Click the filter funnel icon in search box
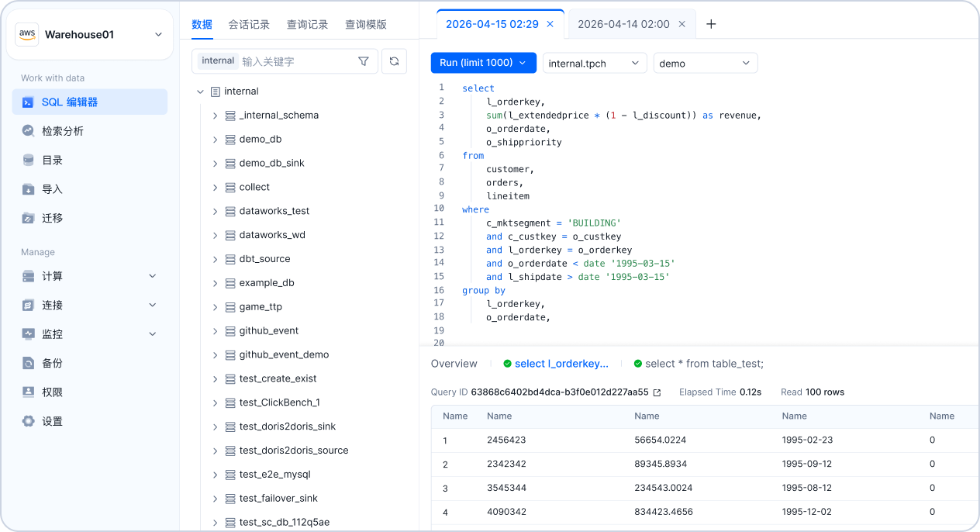980x532 pixels. pyautogui.click(x=364, y=61)
